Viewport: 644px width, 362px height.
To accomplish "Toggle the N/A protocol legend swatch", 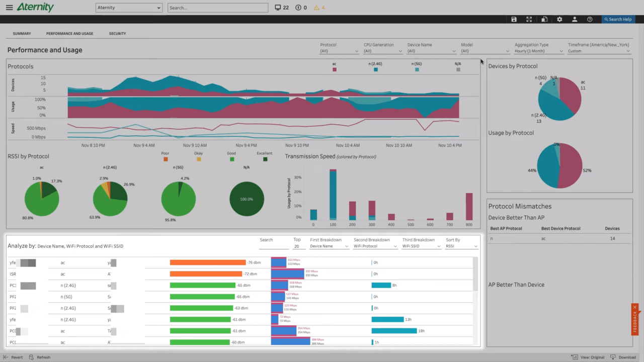I will (x=458, y=69).
